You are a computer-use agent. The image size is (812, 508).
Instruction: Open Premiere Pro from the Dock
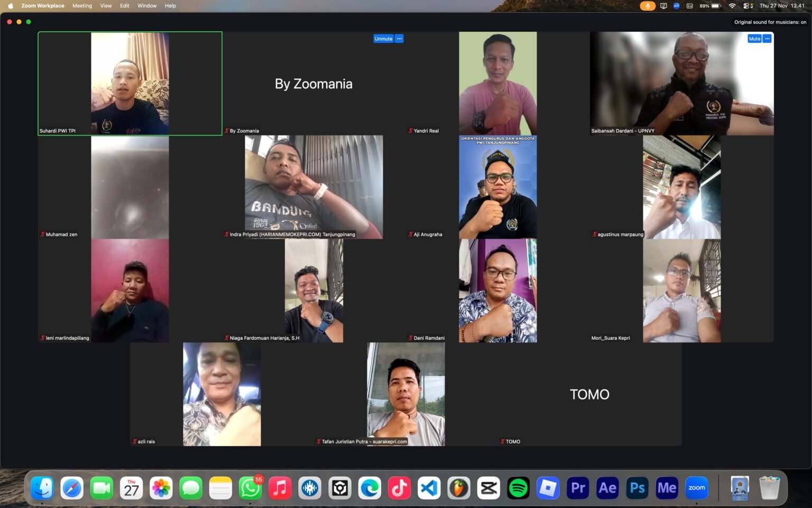[577, 487]
